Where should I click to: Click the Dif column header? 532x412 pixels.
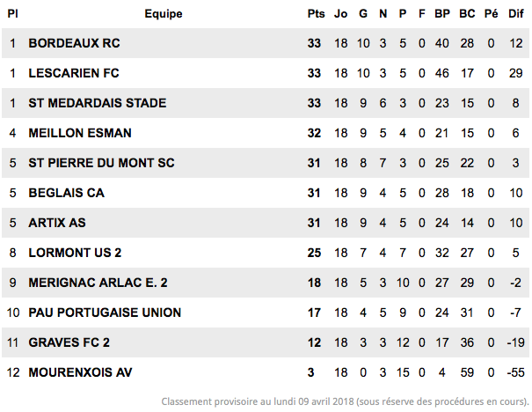pos(515,13)
